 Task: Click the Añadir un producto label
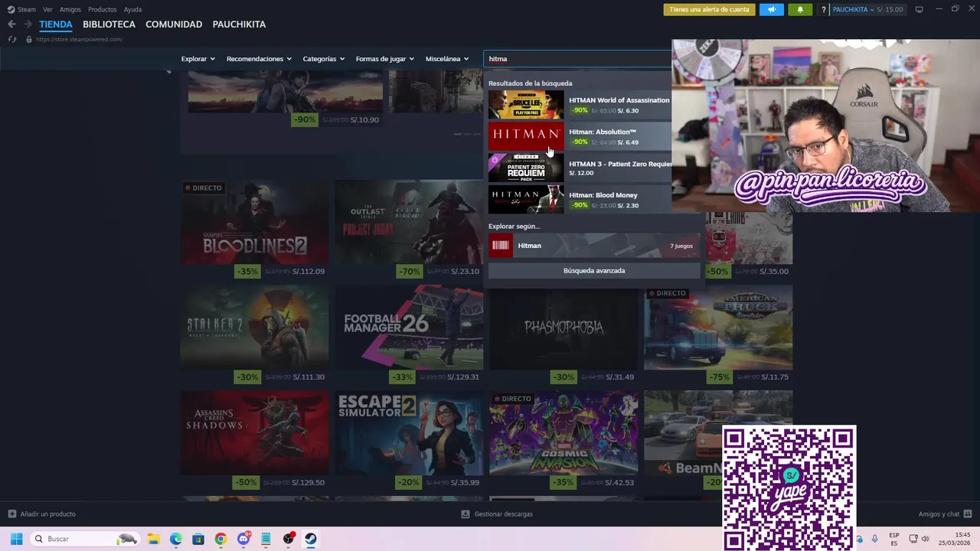pos(48,514)
